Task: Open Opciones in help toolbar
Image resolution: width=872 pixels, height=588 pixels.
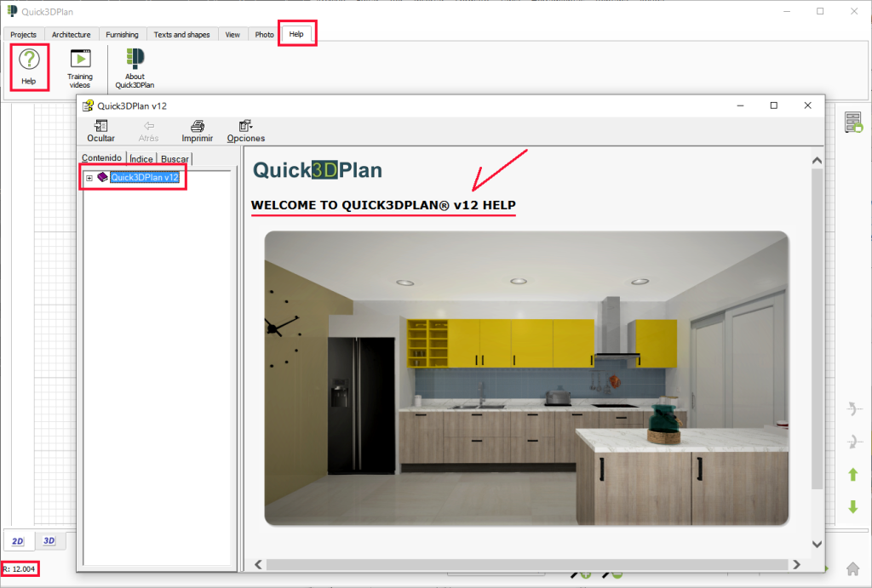Action: click(x=246, y=131)
